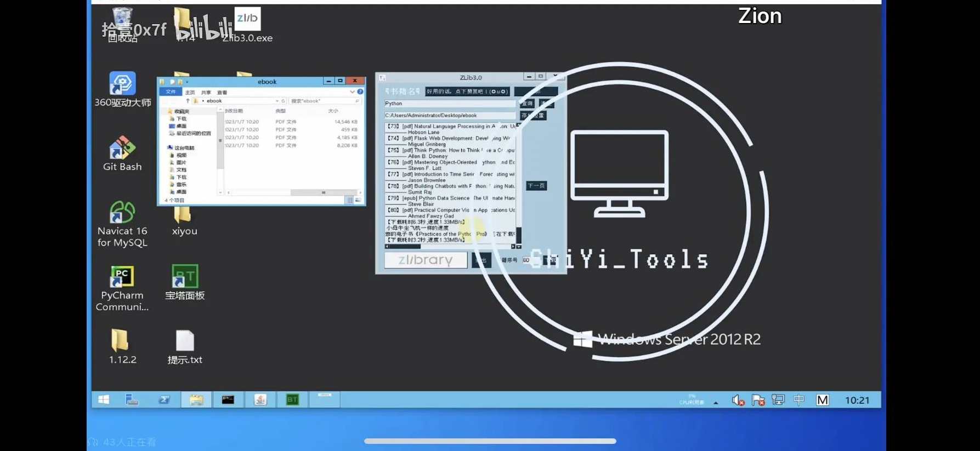980x451 pixels.
Task: Open the 共享 ribbon tab in ebook window
Action: (206, 93)
